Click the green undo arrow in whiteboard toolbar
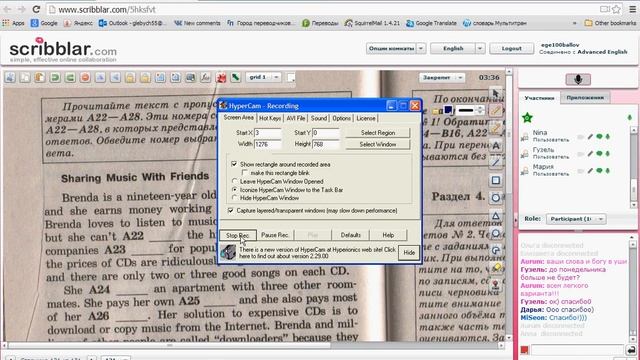The height and width of the screenshot is (360, 640). point(55,77)
